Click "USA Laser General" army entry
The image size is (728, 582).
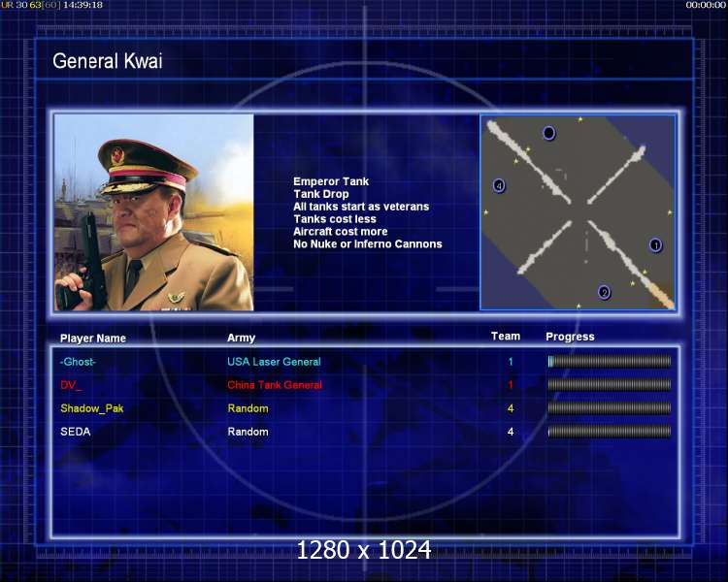pos(274,362)
